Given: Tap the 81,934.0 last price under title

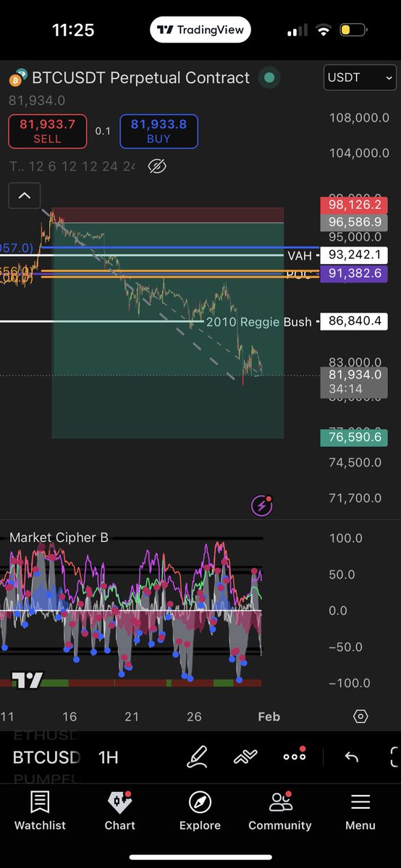Looking at the screenshot, I should pyautogui.click(x=37, y=101).
